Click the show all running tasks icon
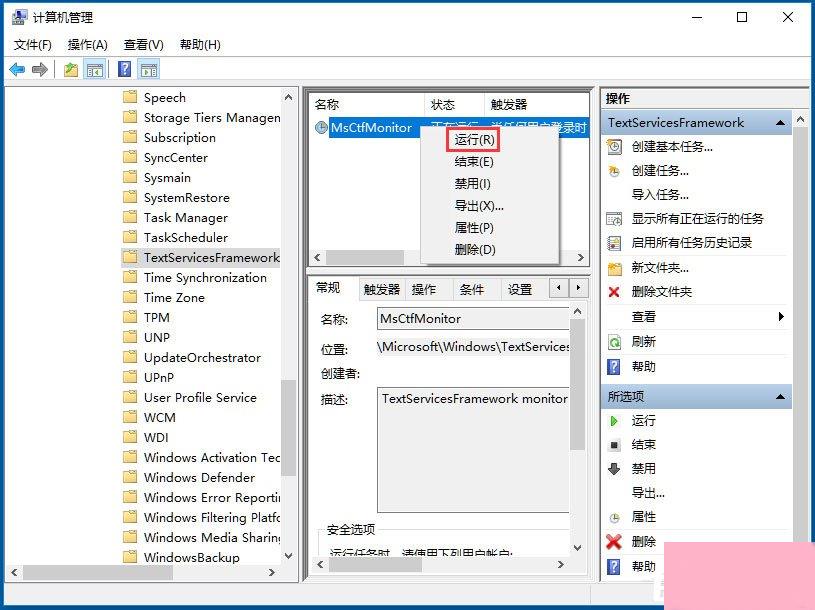This screenshot has width=815, height=610. 614,219
